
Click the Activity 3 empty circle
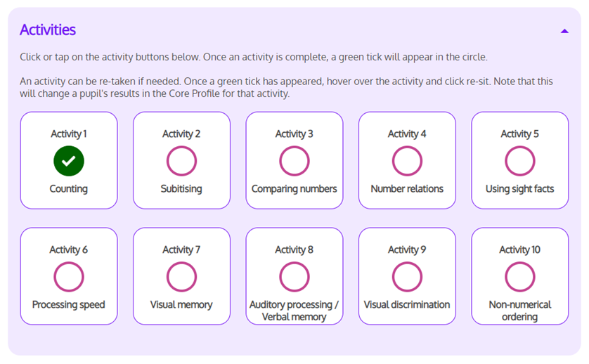tap(294, 161)
